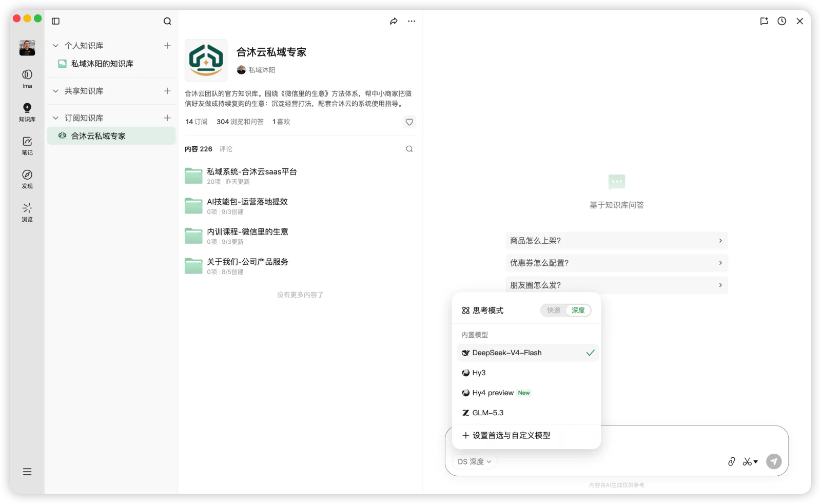Viewport: 821px width, 504px height.
Task: Start a new chat icon
Action: 764,21
